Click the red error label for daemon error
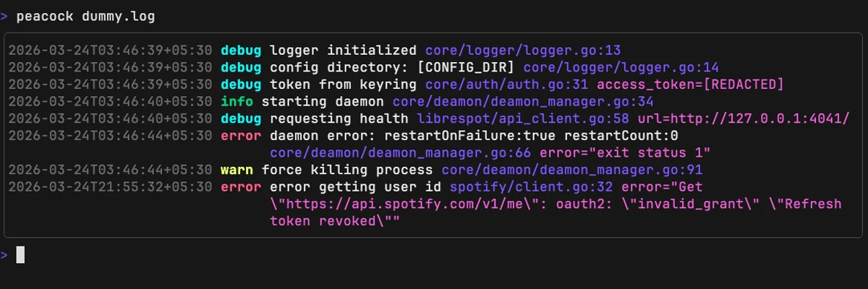Image resolution: width=868 pixels, height=289 pixels. [x=241, y=136]
